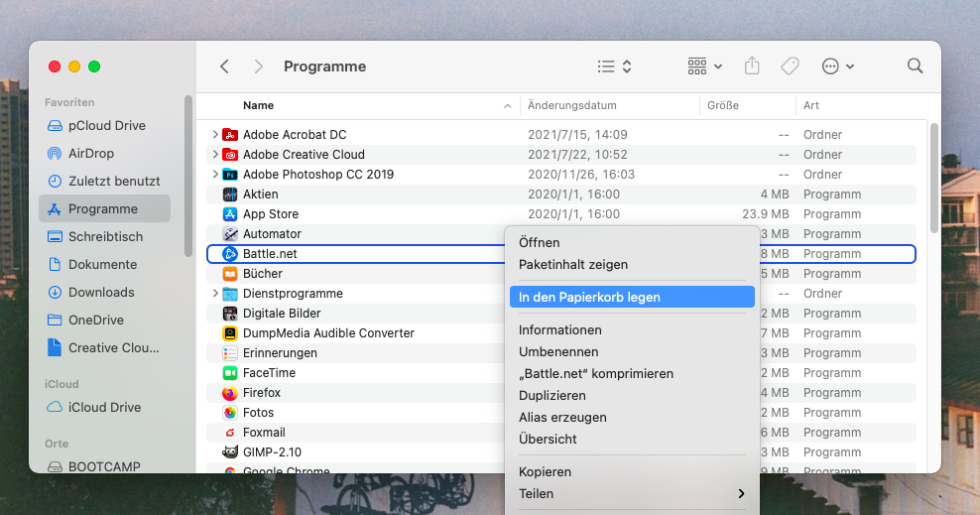
Task: Select the Foxmail app icon
Action: (230, 433)
